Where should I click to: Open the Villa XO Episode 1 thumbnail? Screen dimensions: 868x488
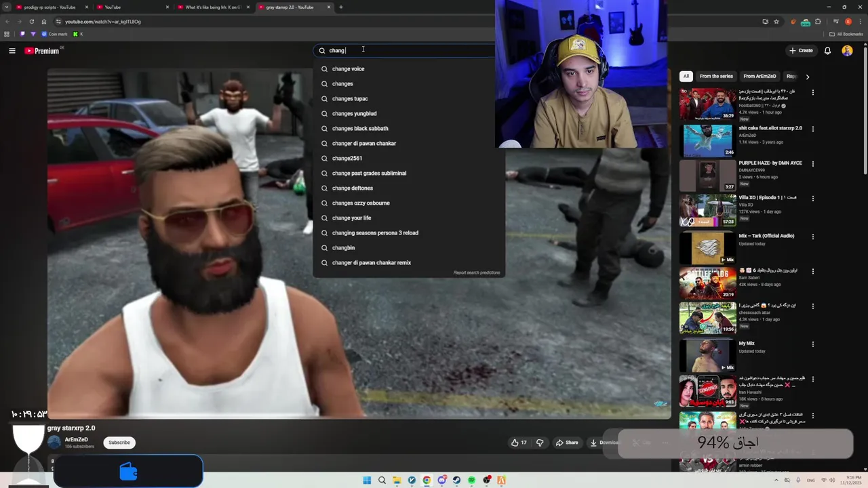tap(707, 210)
